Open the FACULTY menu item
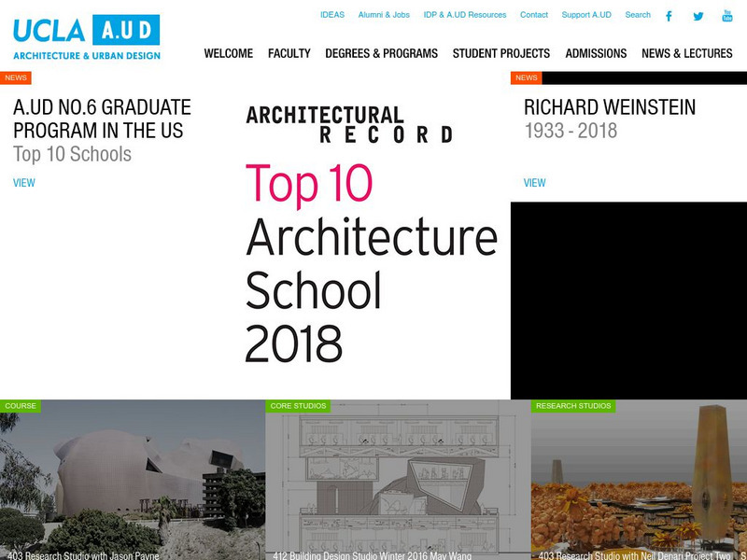The width and height of the screenshot is (747, 560). [289, 53]
